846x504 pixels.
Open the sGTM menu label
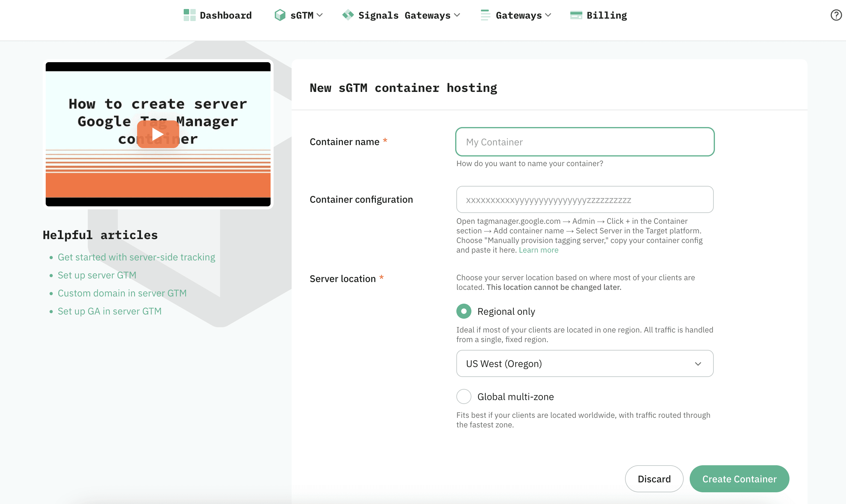[302, 15]
